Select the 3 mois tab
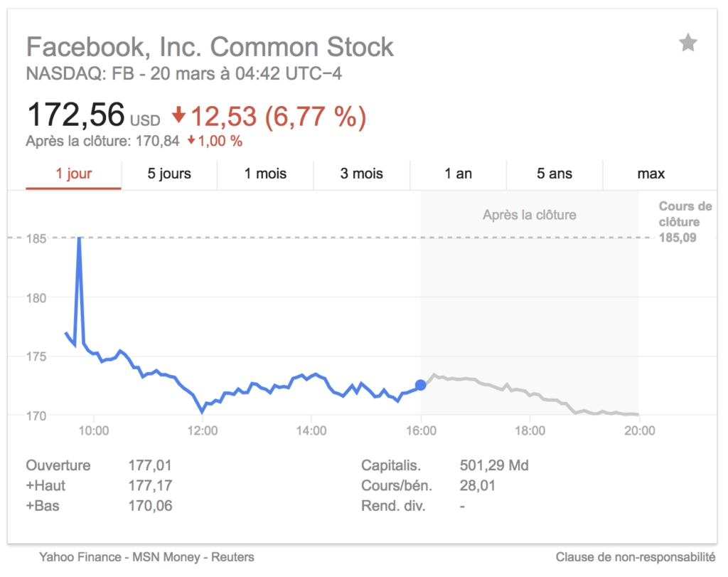Viewport: 728px width, 577px height. coord(361,174)
